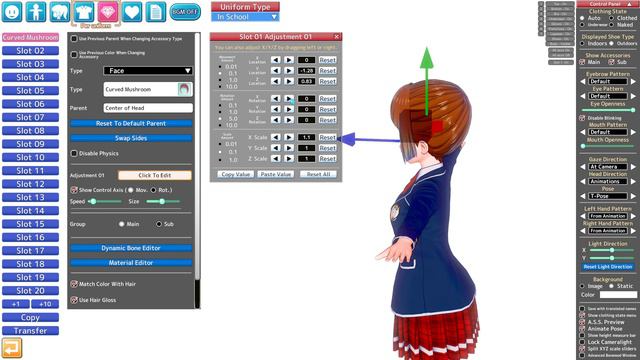This screenshot has width=640, height=360.
Task: Adjust the control axis Size slider
Action: click(x=163, y=201)
